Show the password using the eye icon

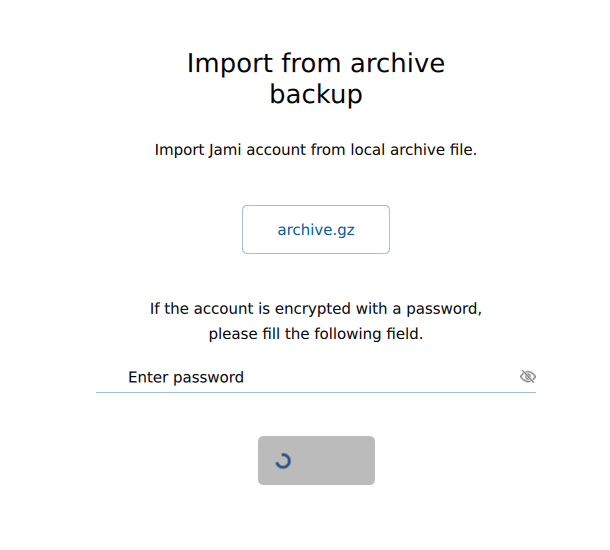528,377
